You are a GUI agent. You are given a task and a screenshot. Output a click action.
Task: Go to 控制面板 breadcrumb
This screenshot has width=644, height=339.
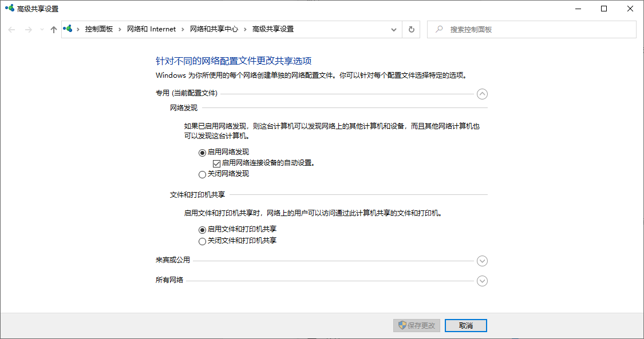click(x=98, y=29)
